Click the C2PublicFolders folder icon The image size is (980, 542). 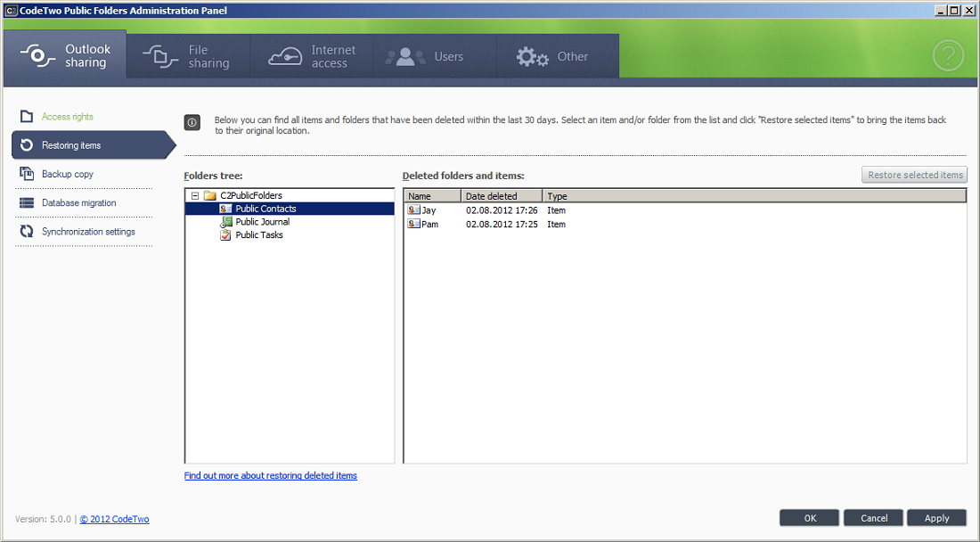pos(210,195)
